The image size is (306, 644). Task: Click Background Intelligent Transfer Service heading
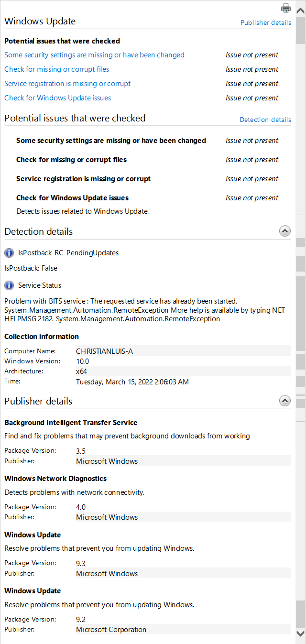71,423
